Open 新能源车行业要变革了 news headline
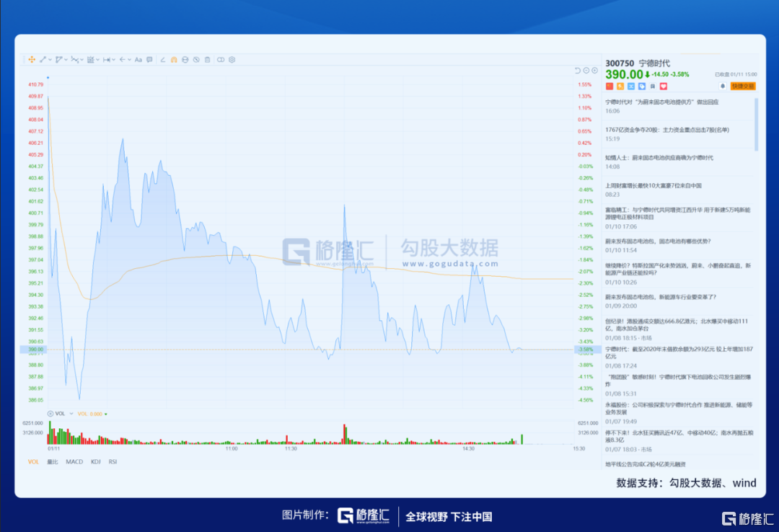Screen dimensions: 779x532 (x=661, y=297)
